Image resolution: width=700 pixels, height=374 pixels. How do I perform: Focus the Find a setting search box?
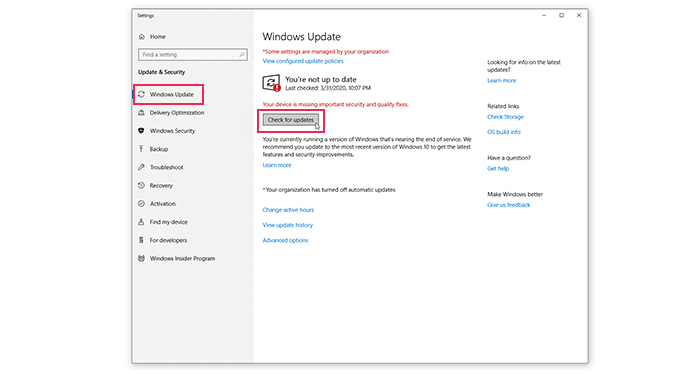click(x=193, y=54)
